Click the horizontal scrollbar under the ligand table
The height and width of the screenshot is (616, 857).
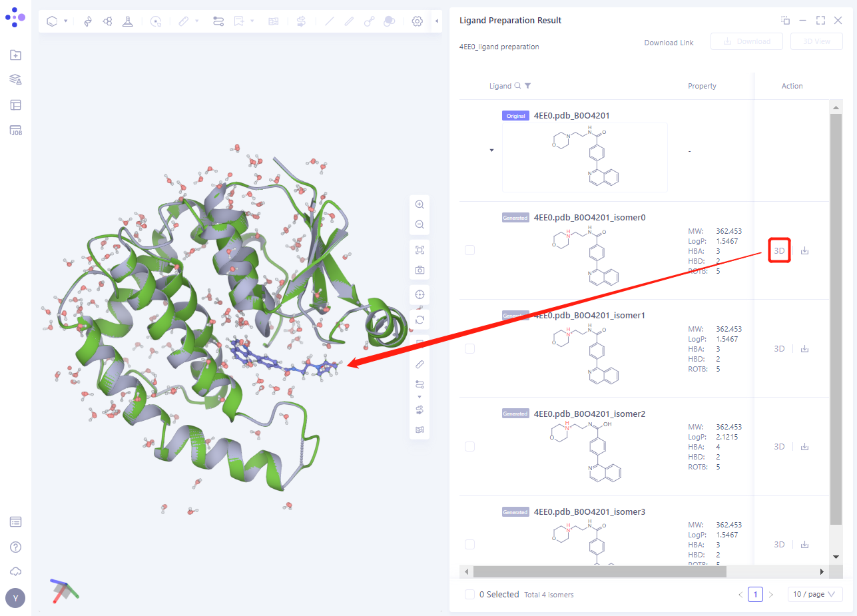point(599,571)
